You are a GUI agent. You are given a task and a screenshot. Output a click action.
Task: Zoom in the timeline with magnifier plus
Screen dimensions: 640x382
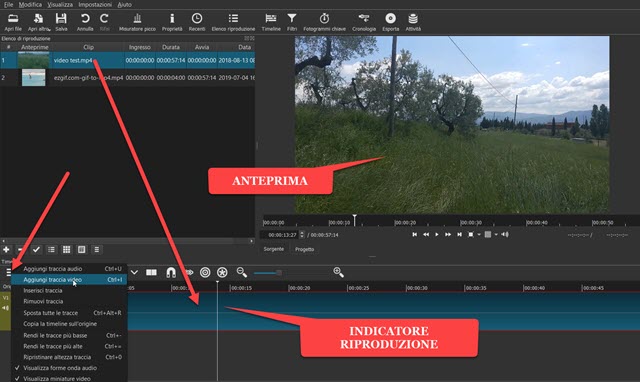pyautogui.click(x=338, y=272)
